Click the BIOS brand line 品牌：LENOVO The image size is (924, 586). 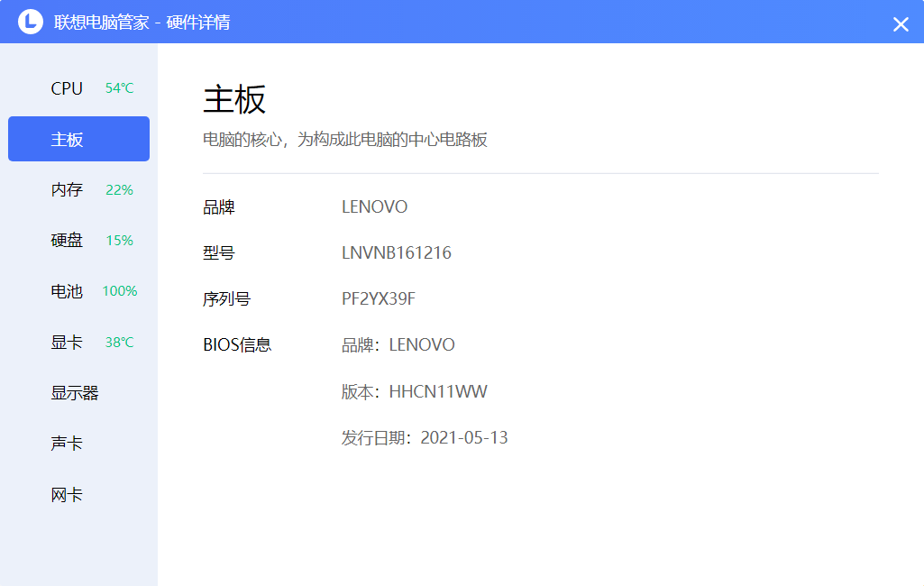[x=398, y=345]
